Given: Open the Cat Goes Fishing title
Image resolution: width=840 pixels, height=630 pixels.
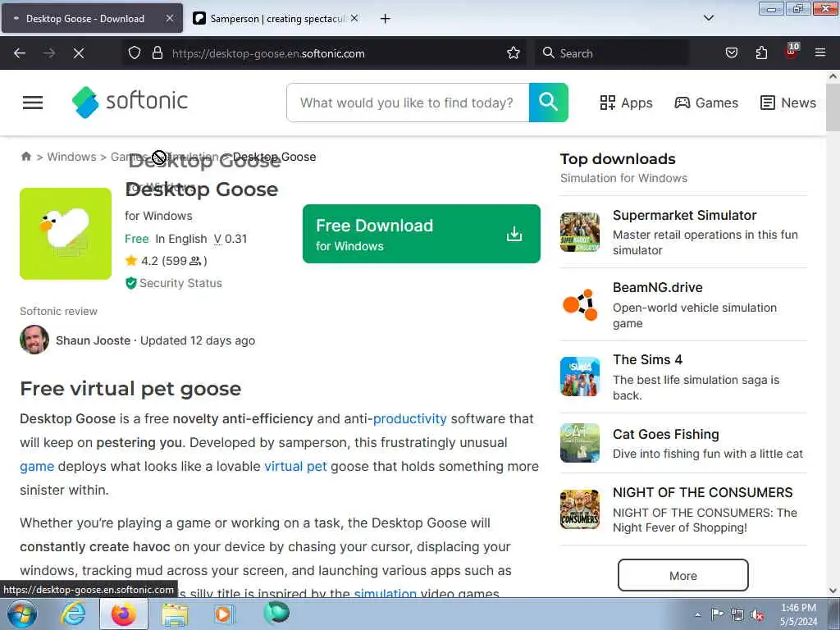Looking at the screenshot, I should click(x=666, y=435).
